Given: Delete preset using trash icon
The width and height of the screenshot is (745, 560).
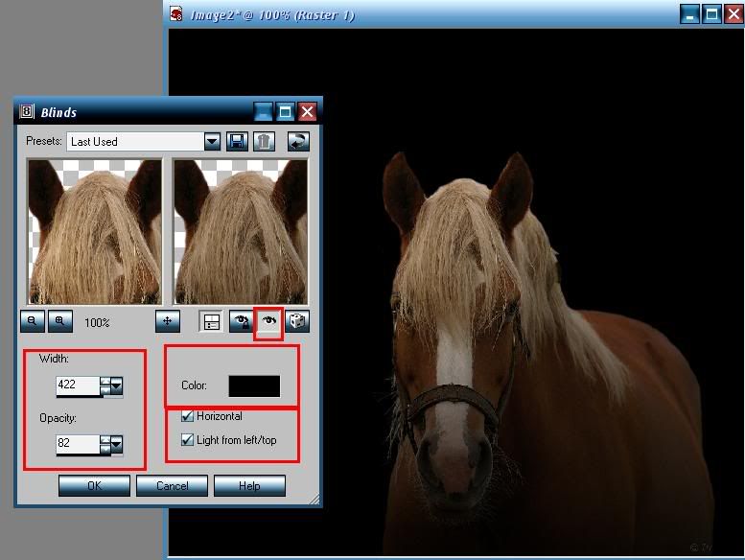Looking at the screenshot, I should [x=265, y=142].
